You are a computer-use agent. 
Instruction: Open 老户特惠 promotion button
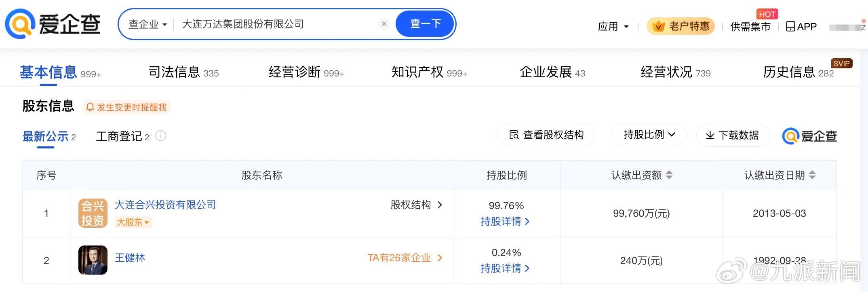tap(680, 26)
